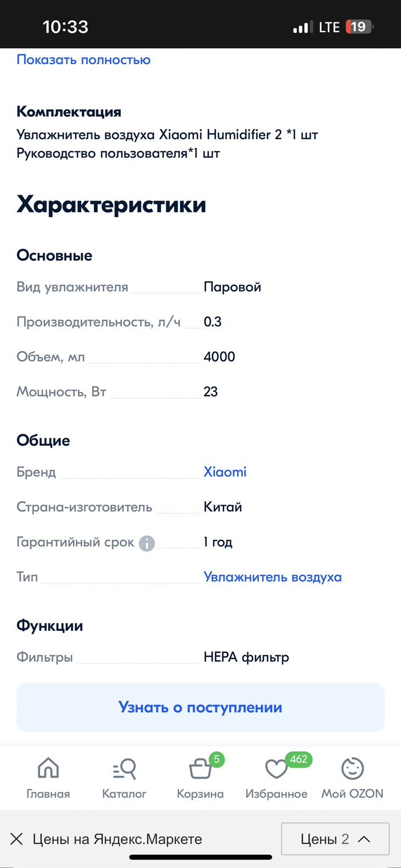Tap the Характеристики heading
Viewport: 401px width, 868px height.
point(111,205)
